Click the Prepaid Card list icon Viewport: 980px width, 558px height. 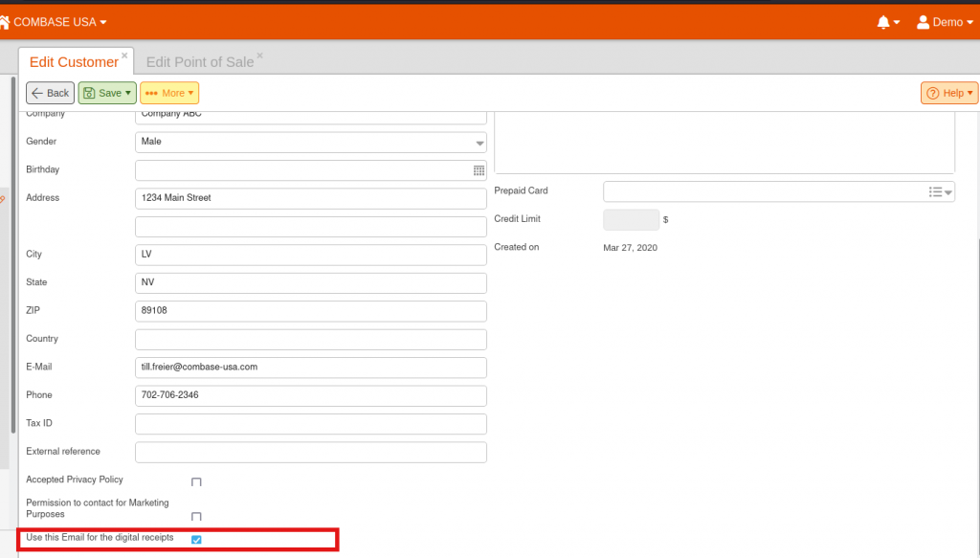point(935,191)
